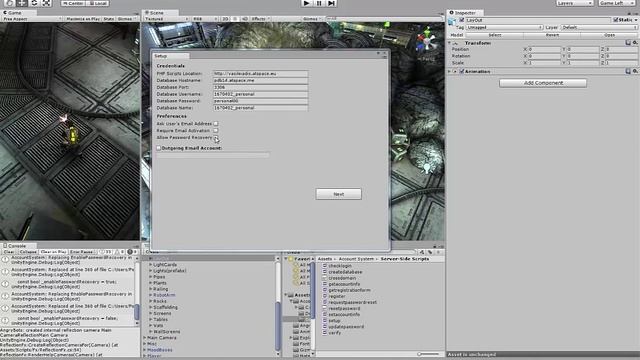Select RobotArm in the hierarchy

point(164,295)
